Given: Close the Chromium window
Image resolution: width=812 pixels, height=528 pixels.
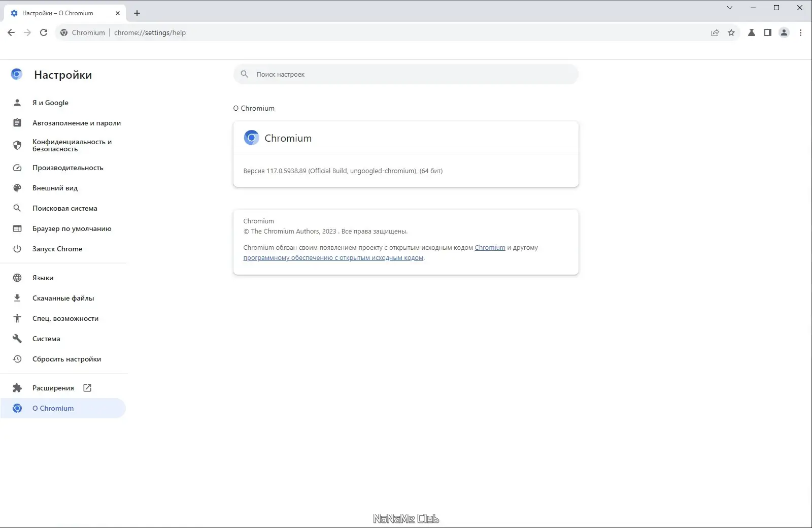Looking at the screenshot, I should (x=800, y=8).
